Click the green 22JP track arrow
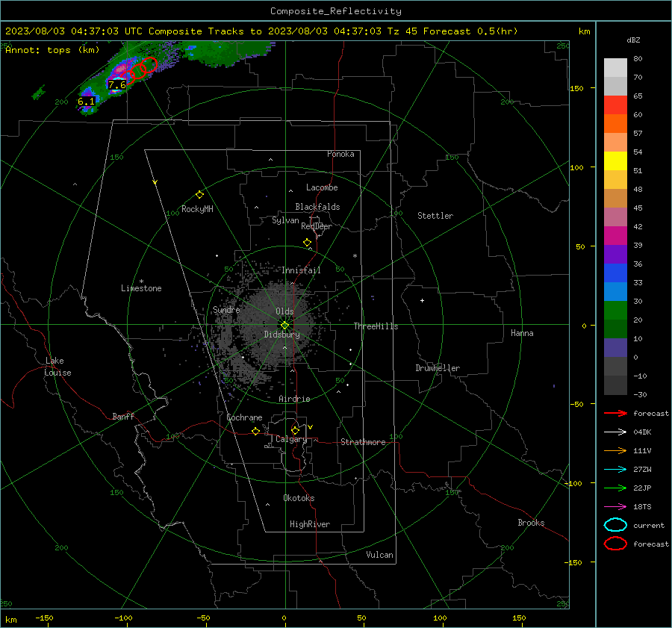Screen dimensions: 672x628 615,488
